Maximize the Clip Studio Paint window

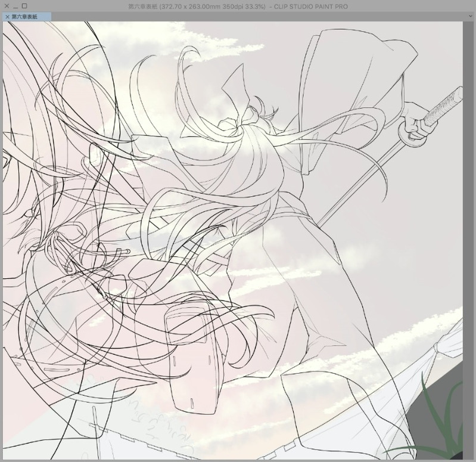24,6
